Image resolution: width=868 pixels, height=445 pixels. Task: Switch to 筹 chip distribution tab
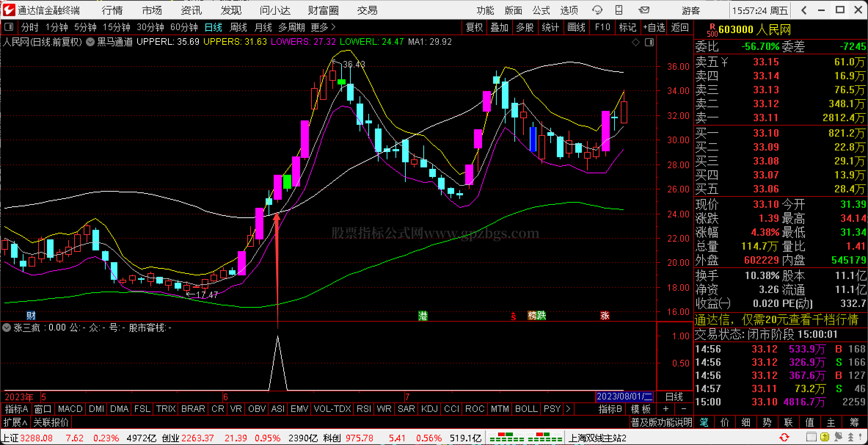(x=854, y=422)
